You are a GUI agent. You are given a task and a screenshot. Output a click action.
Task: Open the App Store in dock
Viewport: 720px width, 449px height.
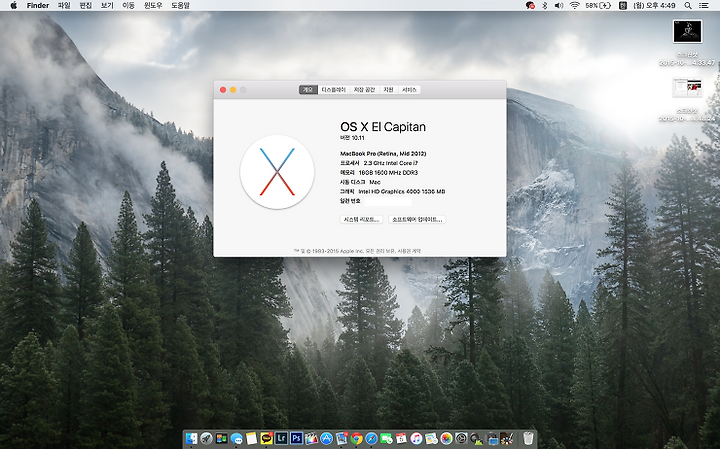pyautogui.click(x=326, y=438)
